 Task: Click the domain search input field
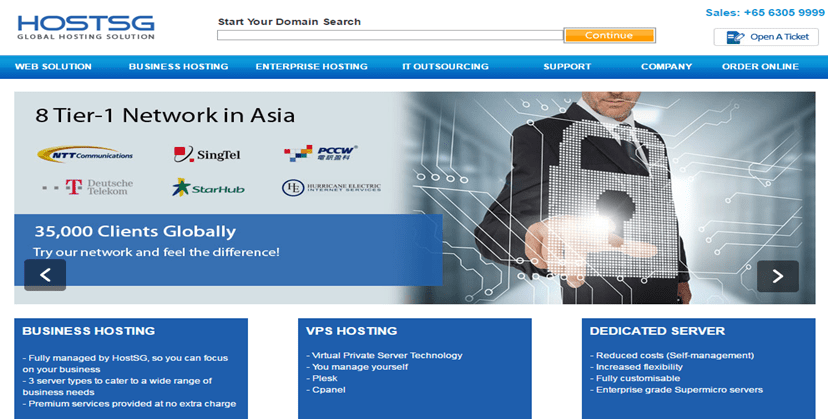pyautogui.click(x=390, y=35)
